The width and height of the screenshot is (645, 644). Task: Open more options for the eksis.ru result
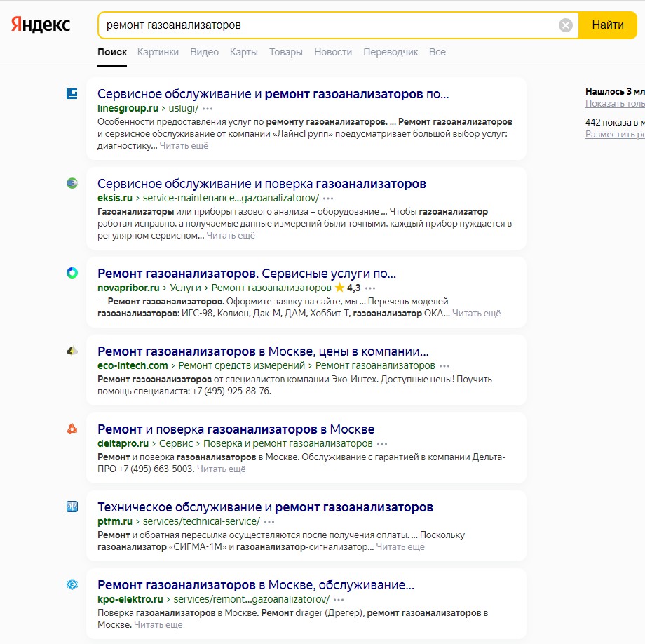[x=328, y=199]
